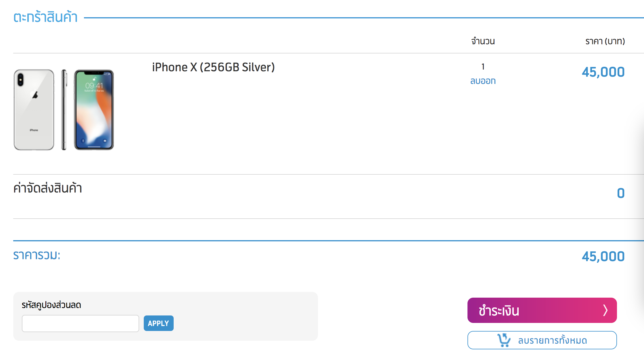Click the iPhone X back view image
The image size is (644, 362).
pos(34,109)
